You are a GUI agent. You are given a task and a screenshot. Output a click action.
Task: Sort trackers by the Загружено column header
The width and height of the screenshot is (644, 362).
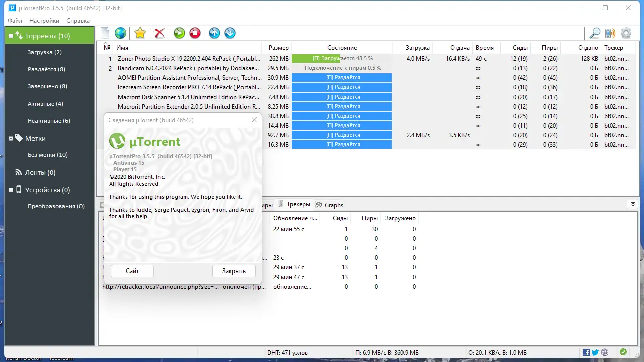400,218
